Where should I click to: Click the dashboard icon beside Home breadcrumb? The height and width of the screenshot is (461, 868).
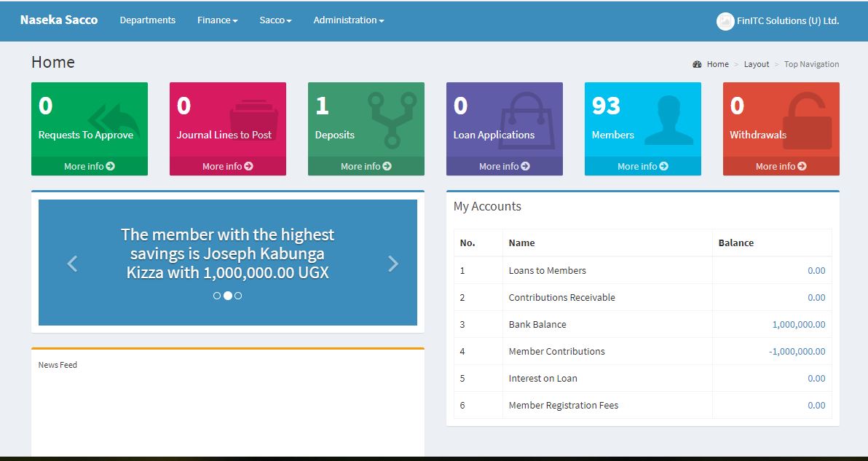point(697,64)
